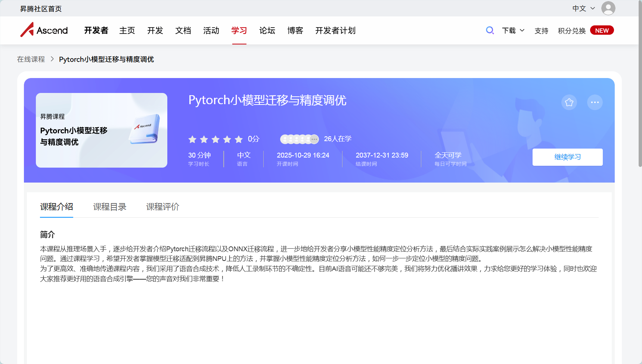The height and width of the screenshot is (364, 642).
Task: Go to 主页 in navigation
Action: 127,30
